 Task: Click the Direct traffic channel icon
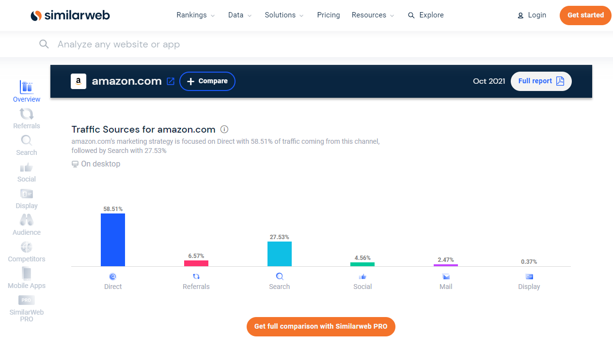click(x=113, y=276)
